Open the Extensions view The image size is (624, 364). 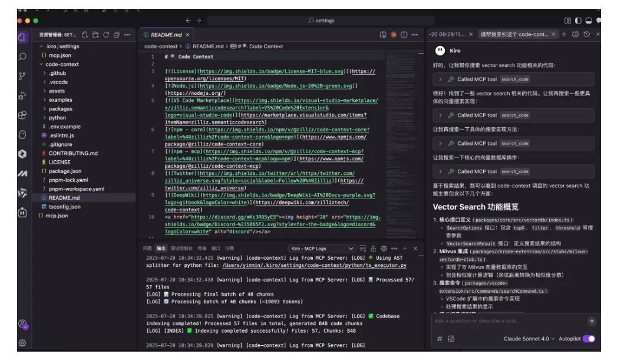click(22, 115)
